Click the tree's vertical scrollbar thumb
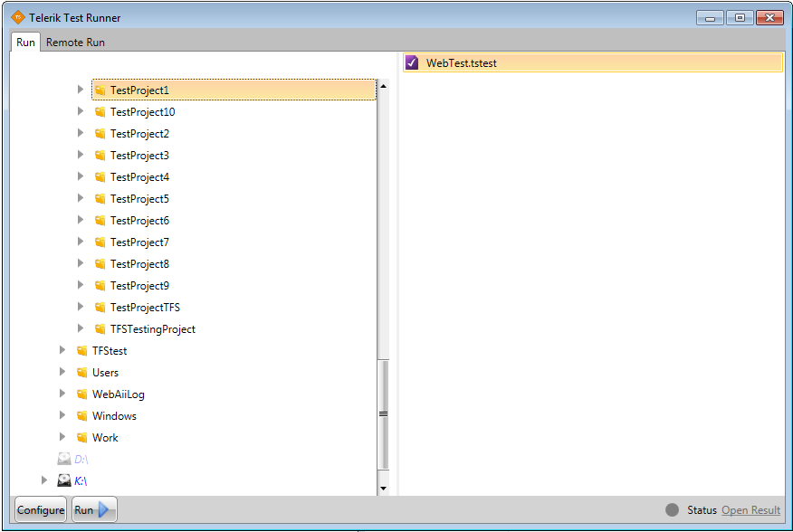 (383, 414)
